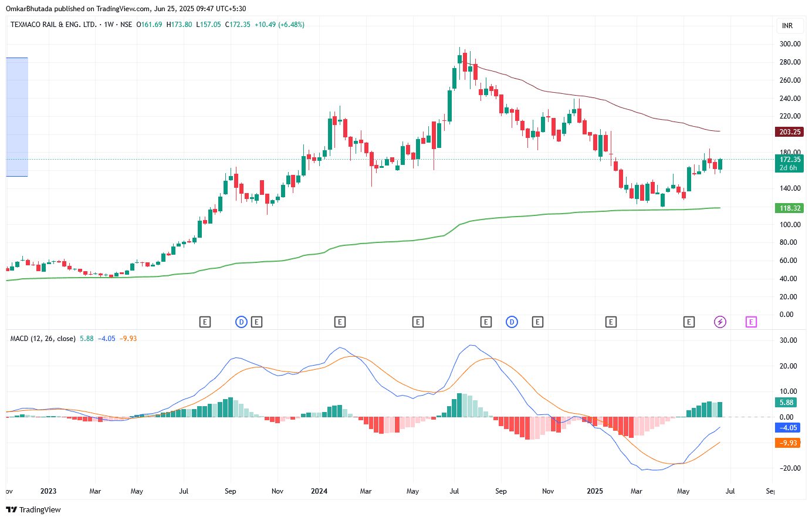This screenshot has height=520, width=812.
Task: Click the red 203.25 moving average price label
Action: (789, 132)
